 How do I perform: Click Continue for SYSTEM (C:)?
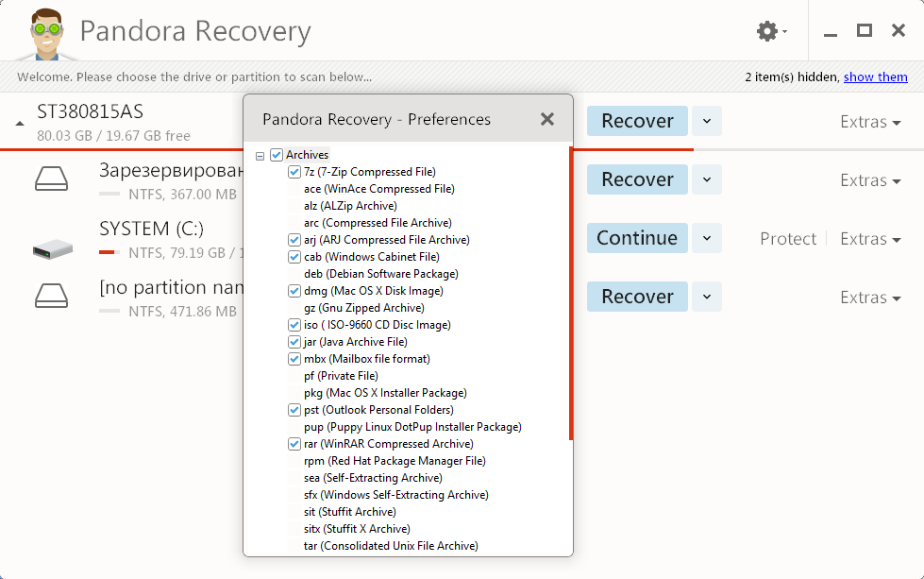tap(637, 238)
